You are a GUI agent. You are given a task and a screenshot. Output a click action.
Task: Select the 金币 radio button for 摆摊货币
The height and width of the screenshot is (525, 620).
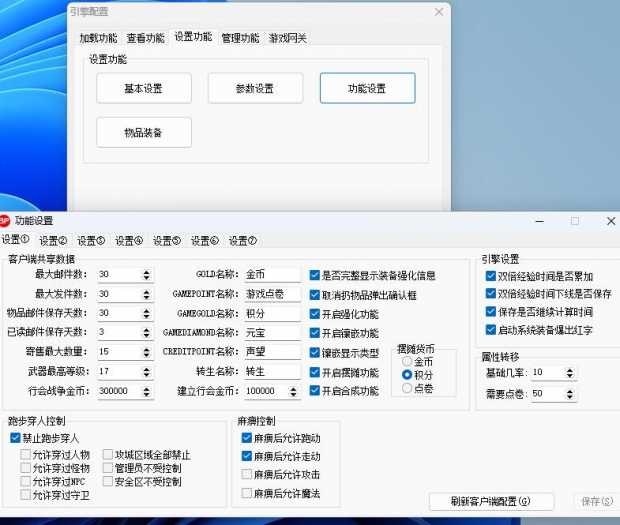tap(407, 362)
